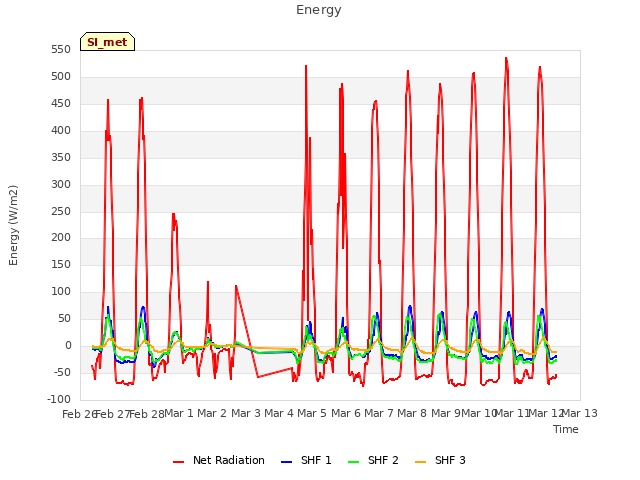Click the 300 y-axis label
The image size is (640, 480).
coord(61,184)
